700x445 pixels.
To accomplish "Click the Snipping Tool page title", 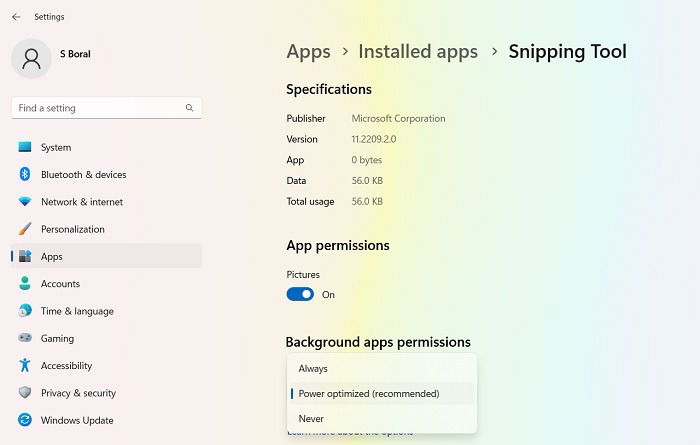I will pos(567,52).
